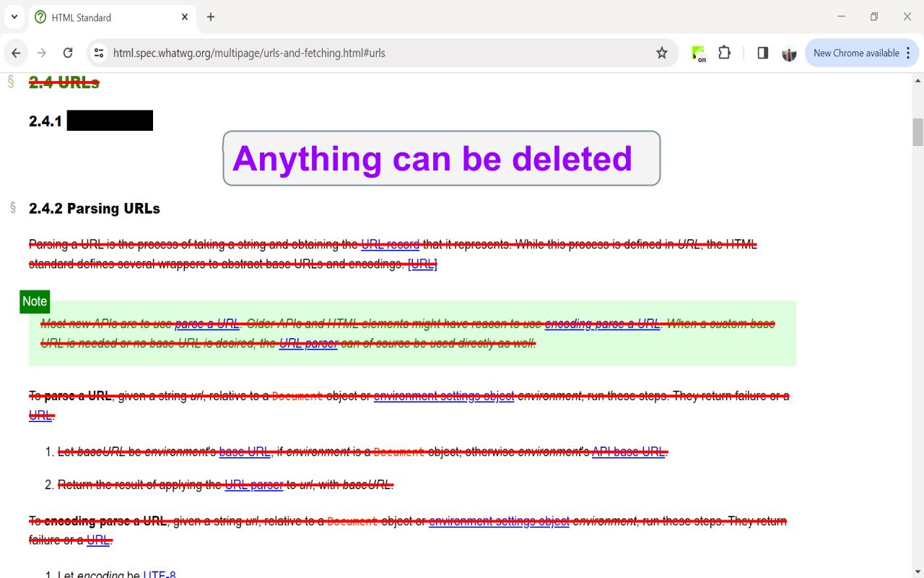Click the URL parser link in step 2
Screen dimensions: 924x578
254,485
